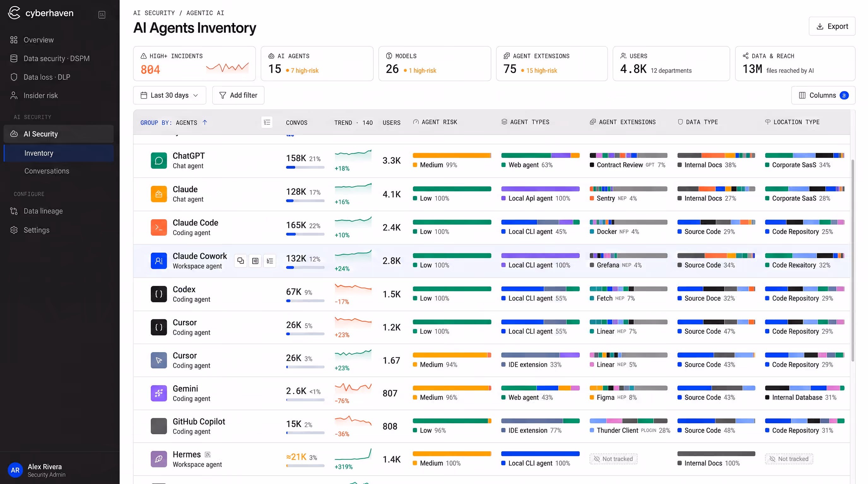
Task: Open the Models summary card
Action: point(434,64)
